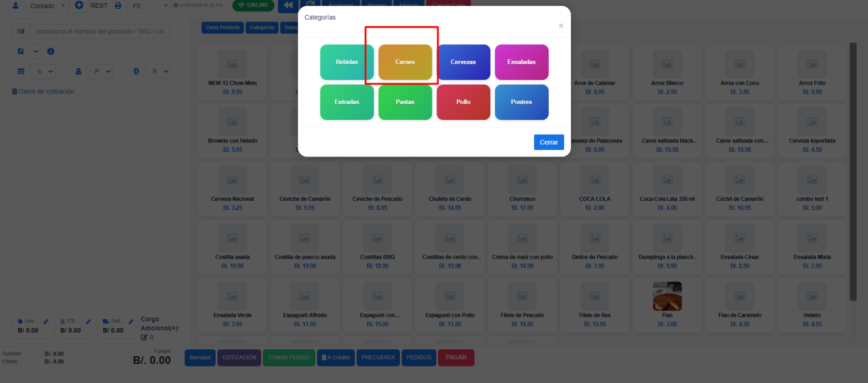Click the table grid icon
This screenshot has height=383, width=868.
pos(21,71)
